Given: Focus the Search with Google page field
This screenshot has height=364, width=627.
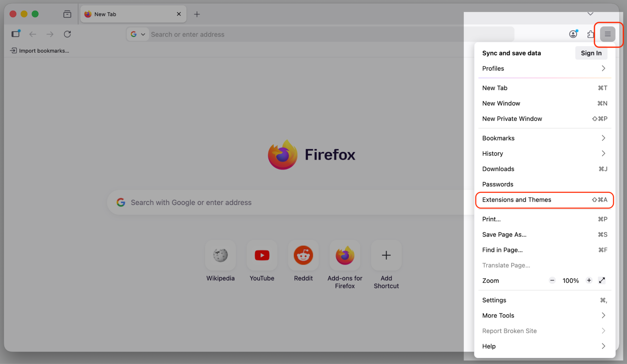Looking at the screenshot, I should click(290, 202).
